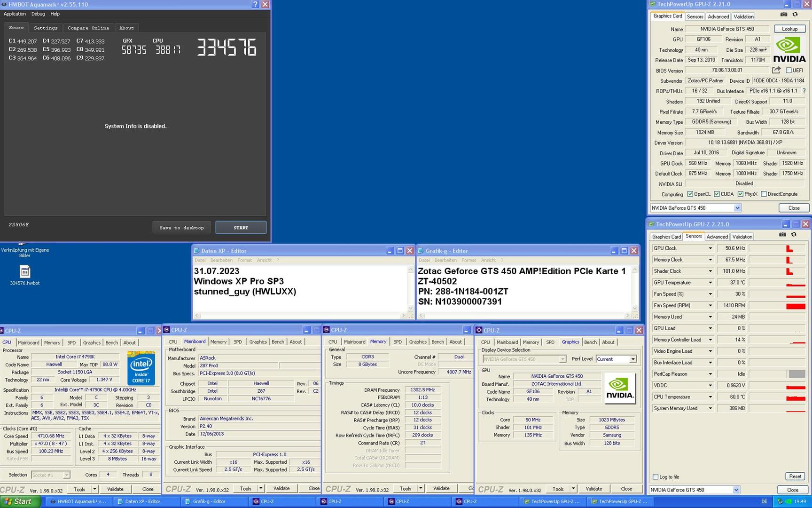Open Grafik-g - Editor from taskbar
Screen dimensions: 812x508
click(214, 501)
